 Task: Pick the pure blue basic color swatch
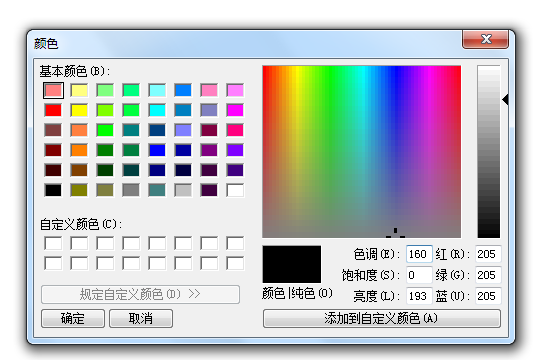(157, 150)
